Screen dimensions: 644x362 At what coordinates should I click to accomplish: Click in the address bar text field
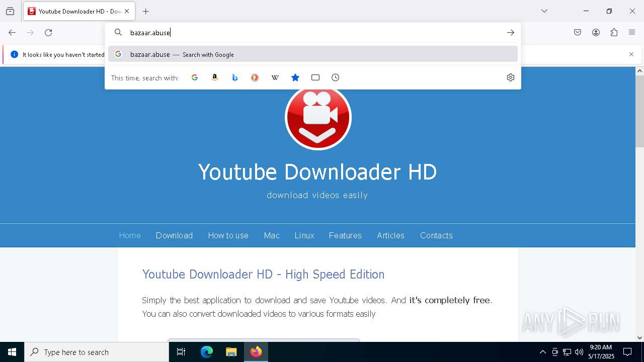312,33
